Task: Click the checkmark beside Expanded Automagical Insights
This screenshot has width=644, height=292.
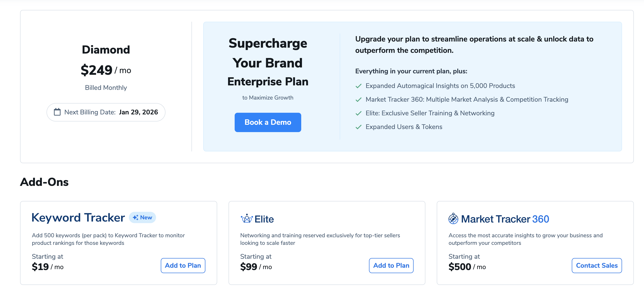Action: click(359, 86)
